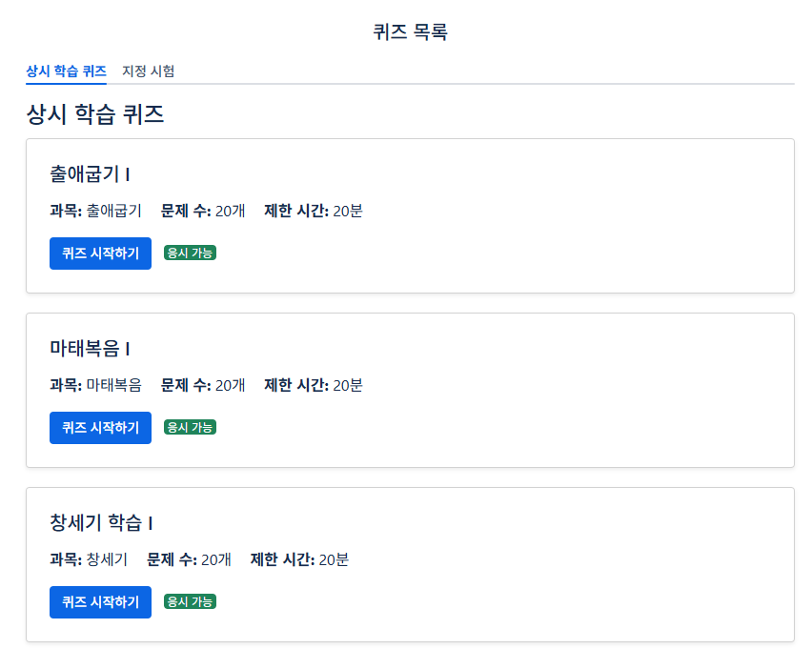Click 문제 수 20개 on 마태복음 I card
The image size is (812, 669).
pos(203,385)
